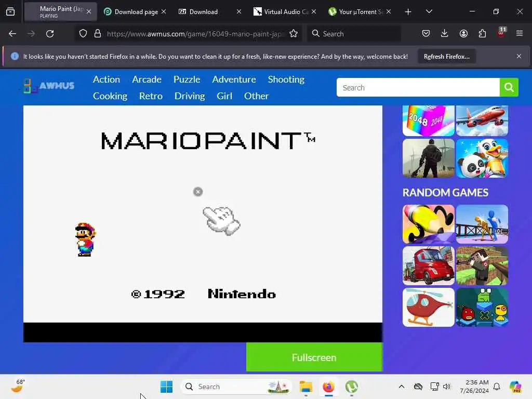Image resolution: width=532 pixels, height=399 pixels.
Task: Open a new tab with plus button
Action: pyautogui.click(x=408, y=12)
